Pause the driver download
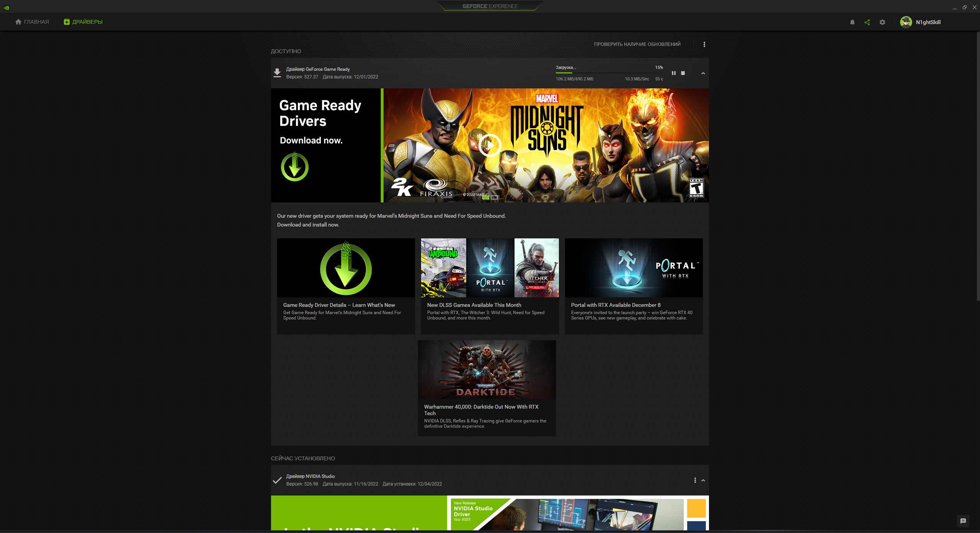980x533 pixels. 674,73
